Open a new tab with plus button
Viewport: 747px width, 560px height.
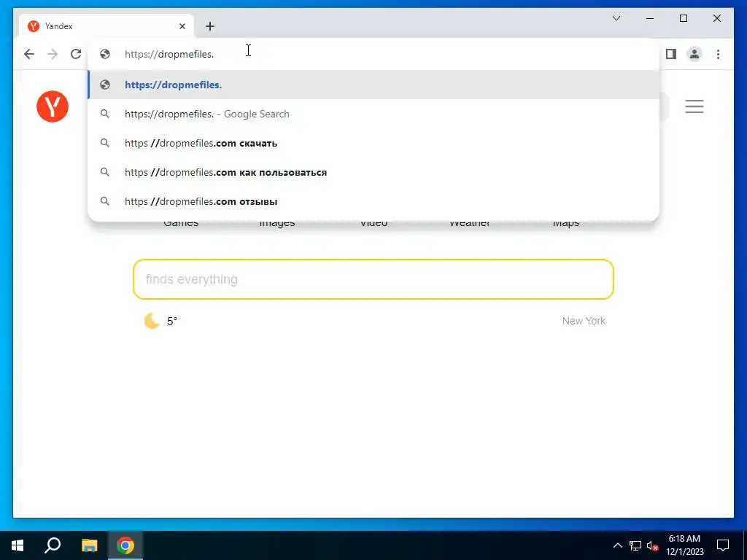coord(210,26)
